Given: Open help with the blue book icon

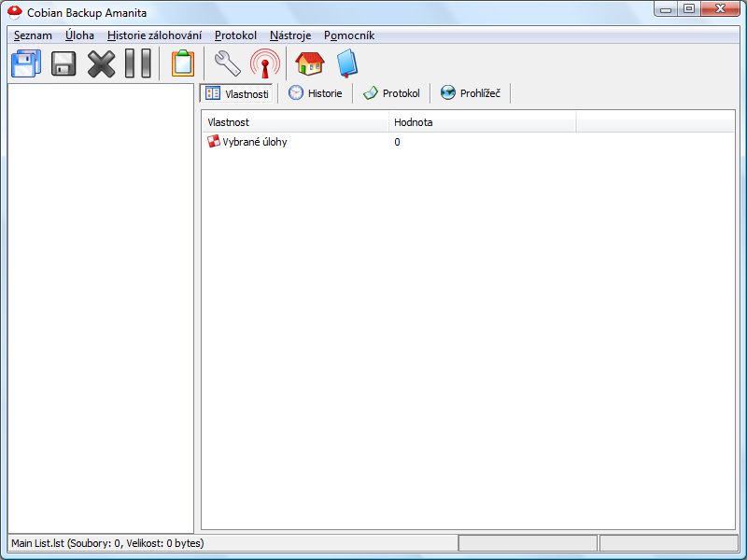Looking at the screenshot, I should tap(347, 63).
